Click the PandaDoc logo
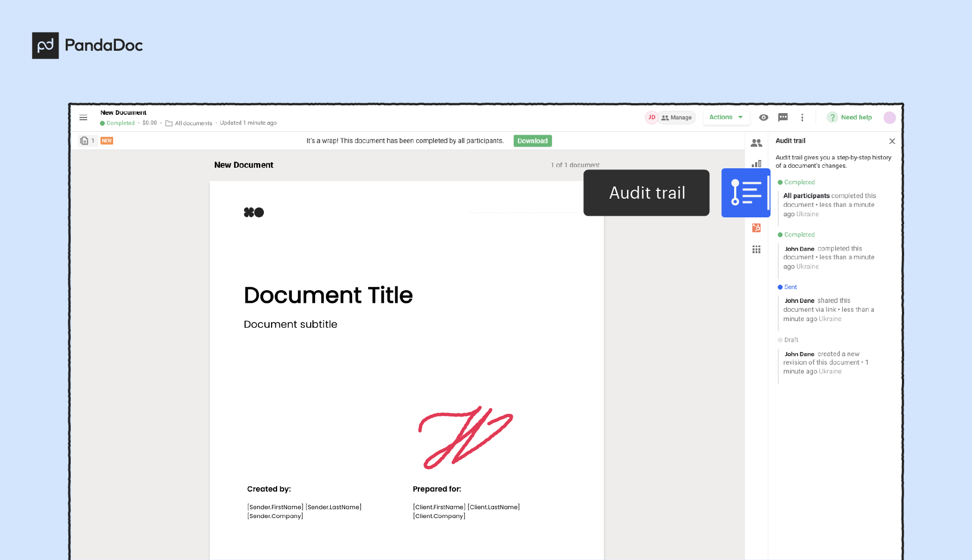Screen dimensions: 972x560 pos(87,45)
